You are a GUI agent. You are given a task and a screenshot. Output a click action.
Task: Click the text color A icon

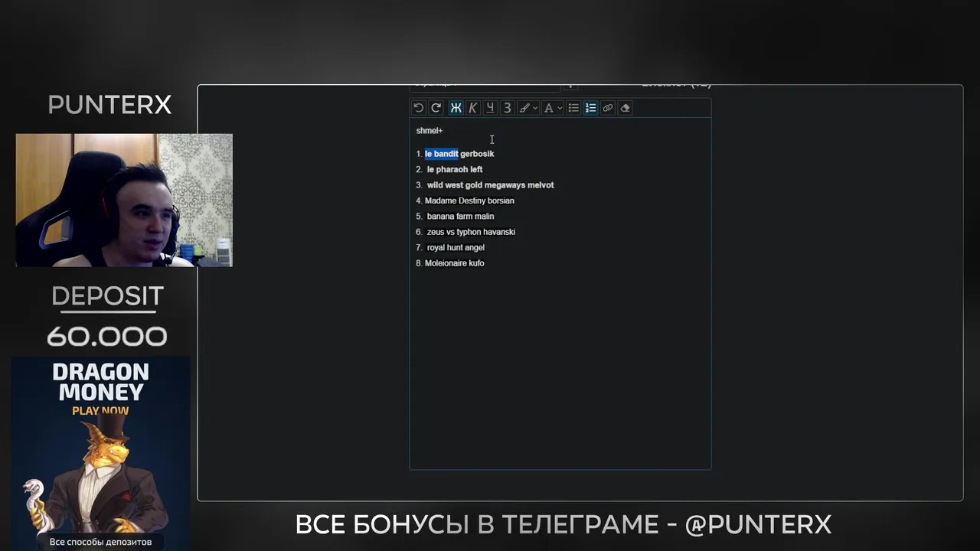click(x=548, y=108)
